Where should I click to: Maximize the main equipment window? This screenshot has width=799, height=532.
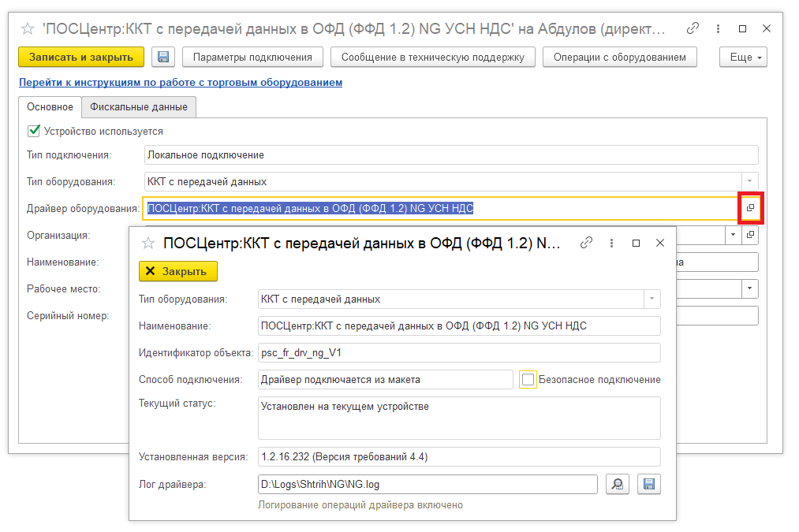[x=742, y=29]
